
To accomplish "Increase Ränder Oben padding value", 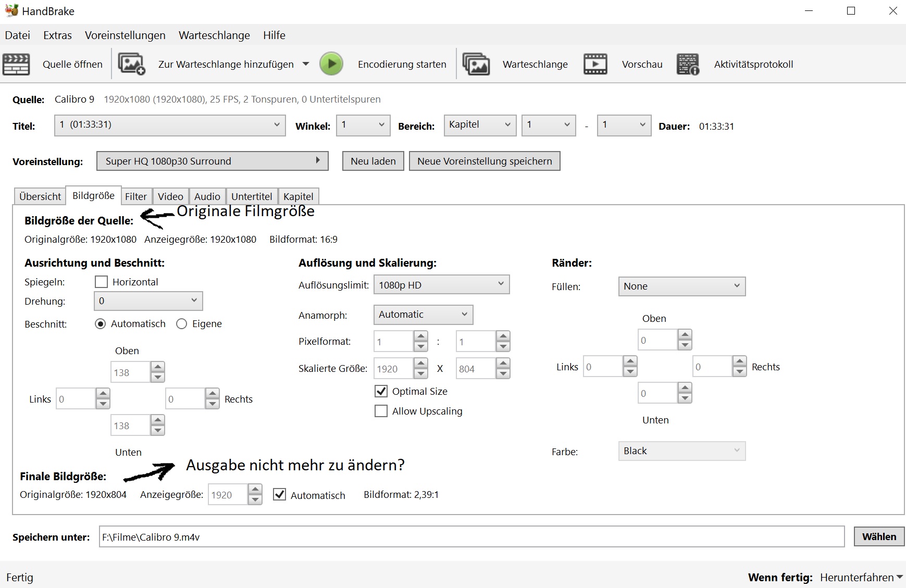I will tap(685, 334).
